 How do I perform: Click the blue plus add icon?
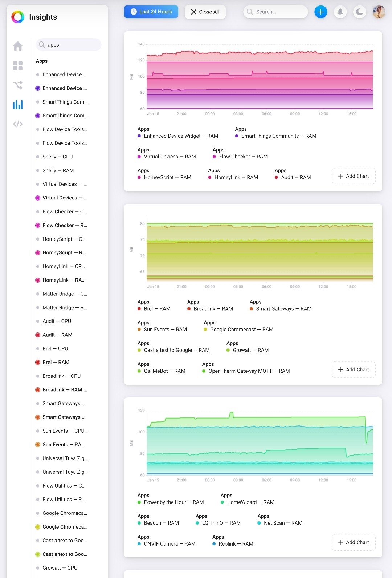pyautogui.click(x=321, y=12)
